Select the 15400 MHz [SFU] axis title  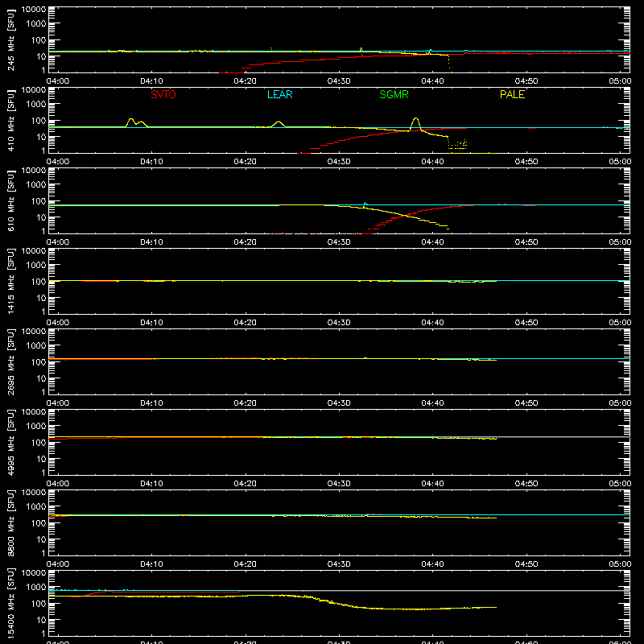11,603
